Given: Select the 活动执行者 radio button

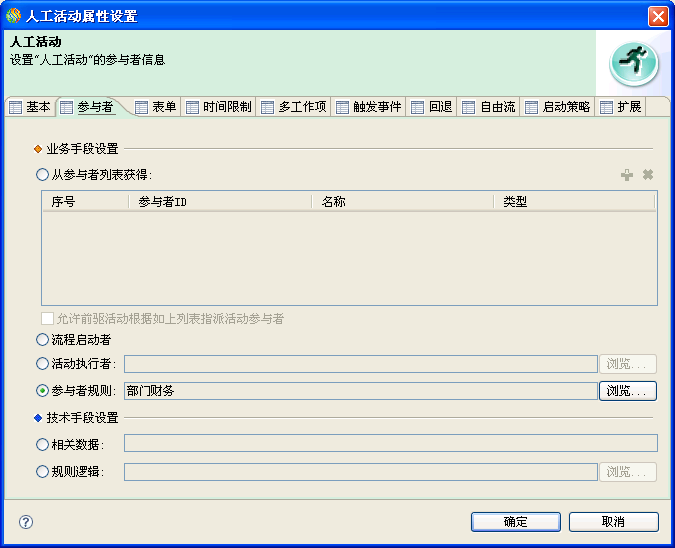Looking at the screenshot, I should pos(42,364).
